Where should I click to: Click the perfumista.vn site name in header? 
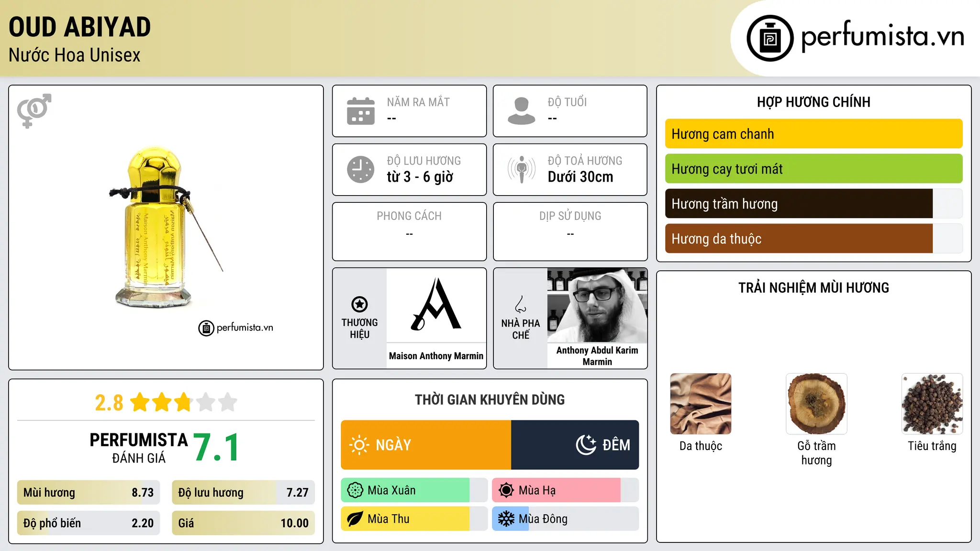tap(883, 36)
